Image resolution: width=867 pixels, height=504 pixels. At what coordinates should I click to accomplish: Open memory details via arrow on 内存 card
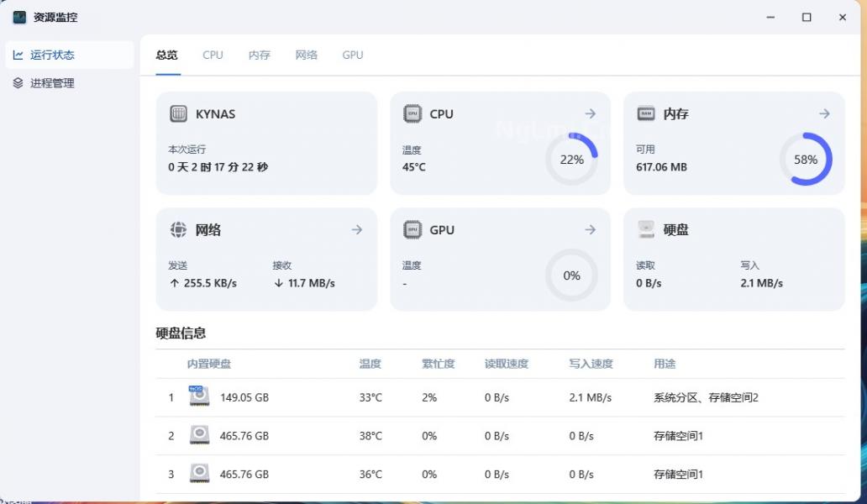click(x=824, y=113)
